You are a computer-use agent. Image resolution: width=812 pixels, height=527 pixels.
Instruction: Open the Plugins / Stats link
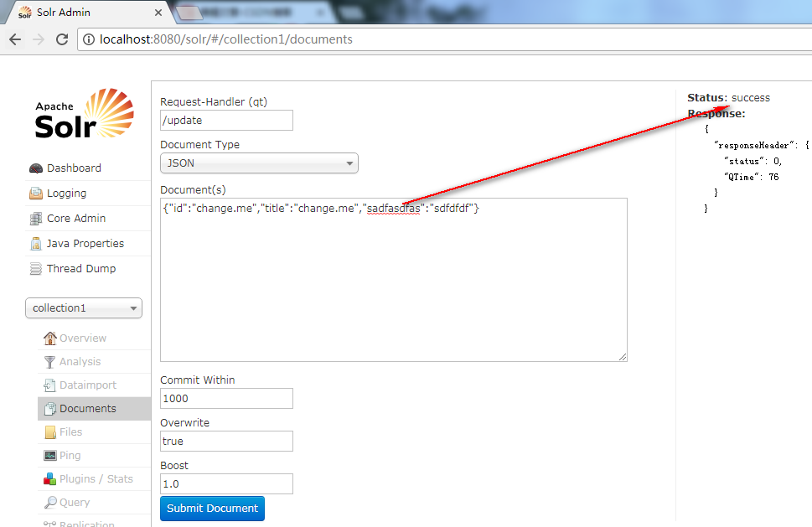(96, 479)
